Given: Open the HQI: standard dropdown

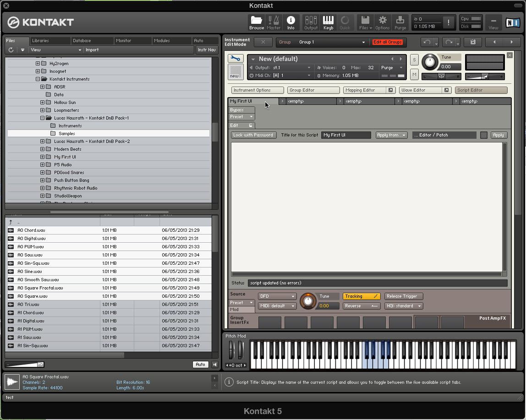Looking at the screenshot, I should 404,306.
